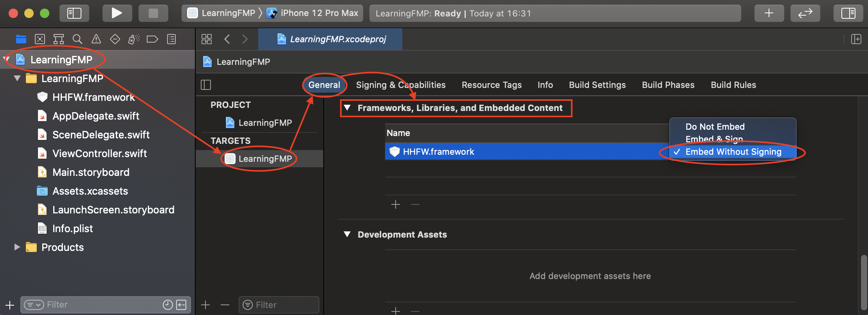Select the Embed & Sign option
Viewport: 868px width, 315px height.
click(714, 139)
